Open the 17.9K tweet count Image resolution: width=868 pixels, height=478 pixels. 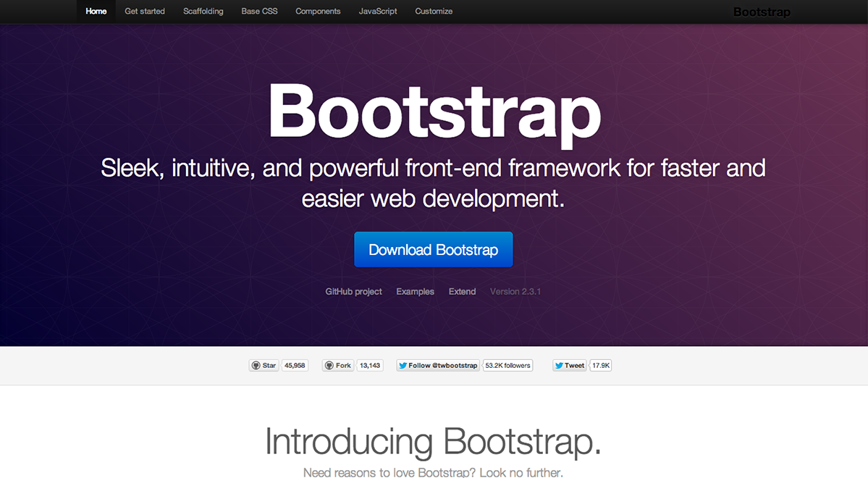[601, 366]
